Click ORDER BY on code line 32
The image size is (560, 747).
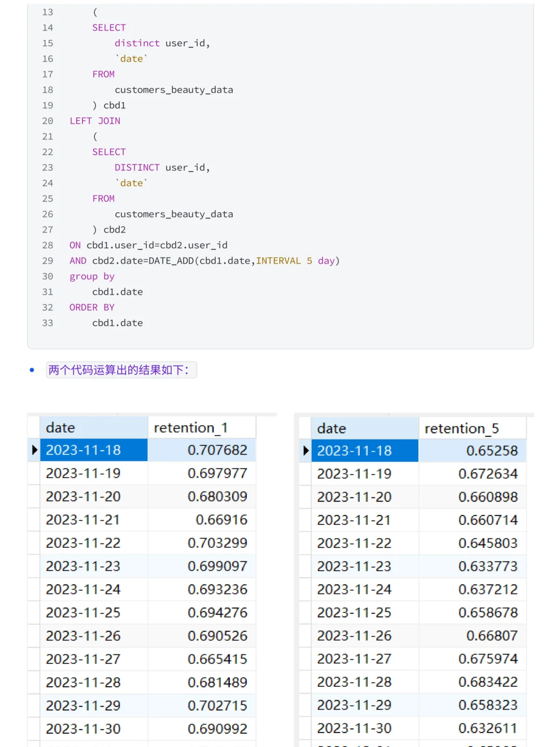point(92,308)
